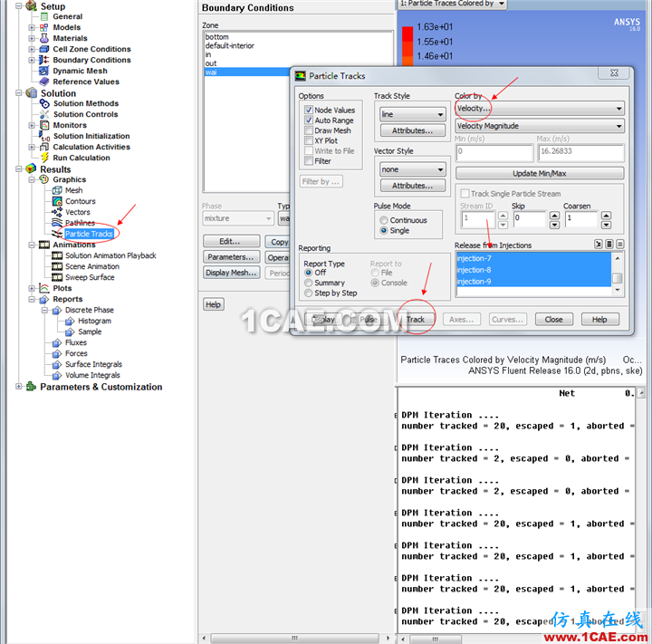Click the Run Calculation lightning icon
The height and width of the screenshot is (644, 652).
44,158
